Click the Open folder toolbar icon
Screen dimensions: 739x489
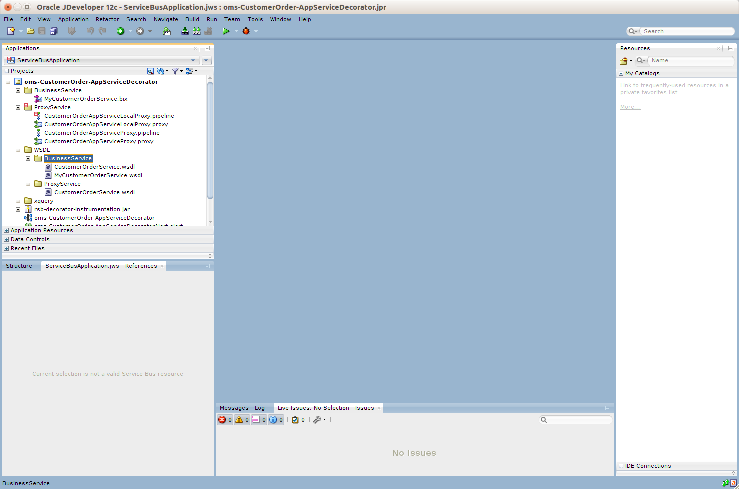click(31, 31)
